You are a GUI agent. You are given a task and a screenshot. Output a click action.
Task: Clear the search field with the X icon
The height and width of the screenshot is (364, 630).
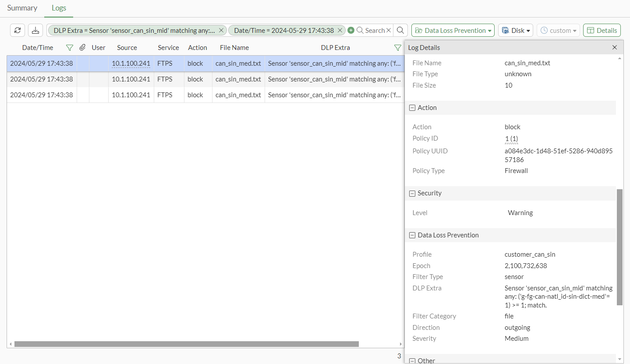[388, 30]
